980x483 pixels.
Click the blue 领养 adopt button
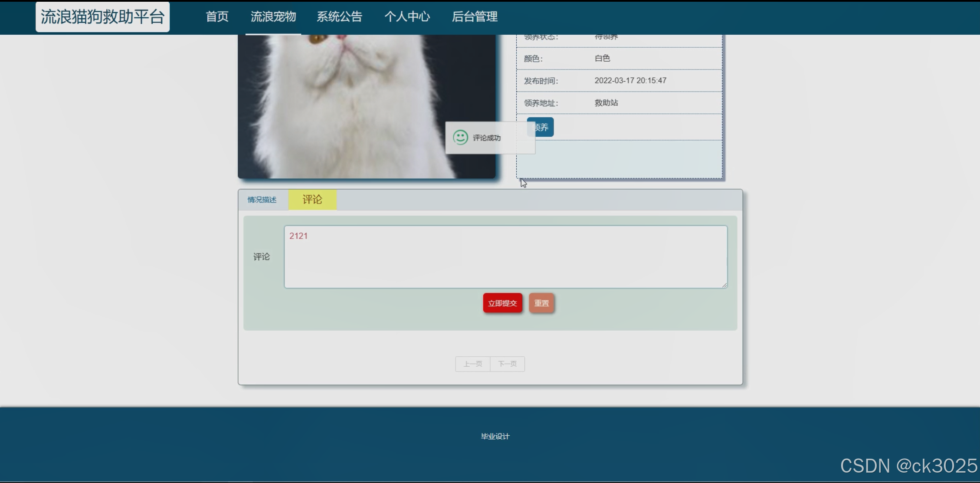click(544, 127)
